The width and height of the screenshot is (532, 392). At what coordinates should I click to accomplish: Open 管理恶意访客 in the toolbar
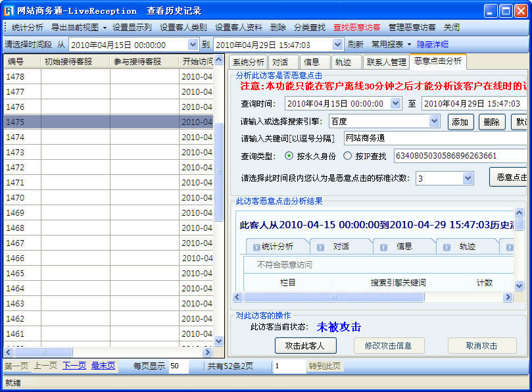(x=412, y=28)
